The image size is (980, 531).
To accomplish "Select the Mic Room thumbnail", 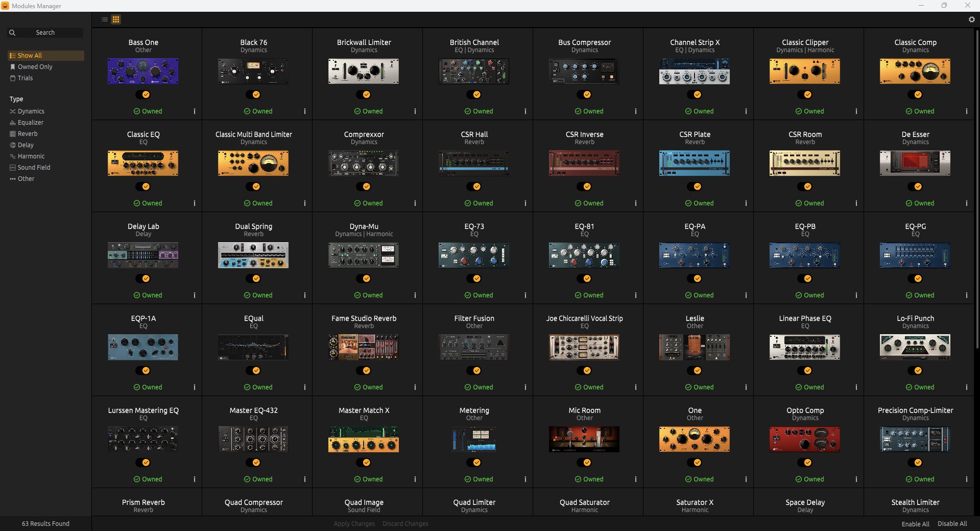I will tap(584, 439).
